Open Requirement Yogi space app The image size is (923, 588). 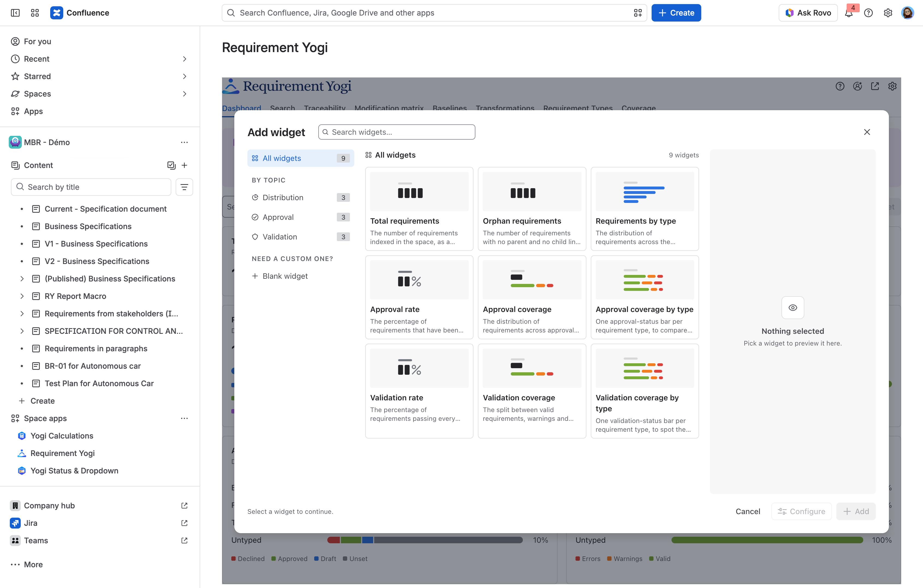tap(62, 453)
